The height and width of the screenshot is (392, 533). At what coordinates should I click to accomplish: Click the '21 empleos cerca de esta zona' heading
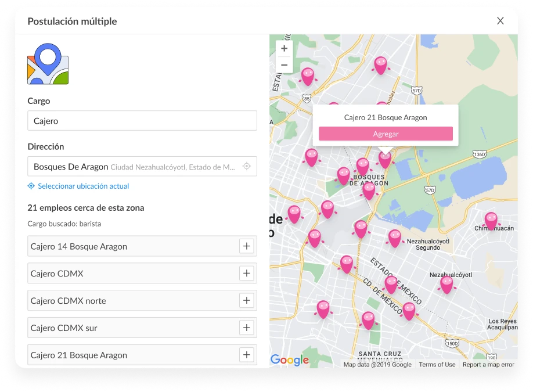(x=86, y=208)
